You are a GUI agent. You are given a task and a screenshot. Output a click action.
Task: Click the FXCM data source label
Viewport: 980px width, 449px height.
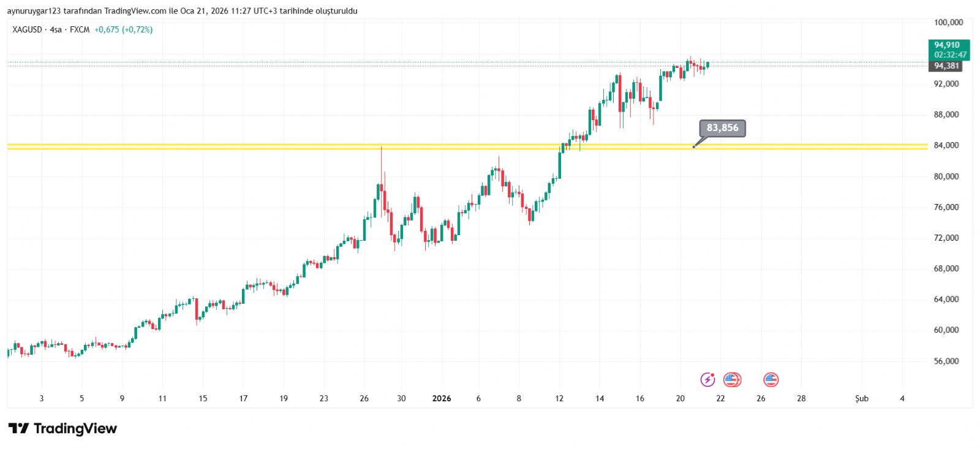point(80,29)
